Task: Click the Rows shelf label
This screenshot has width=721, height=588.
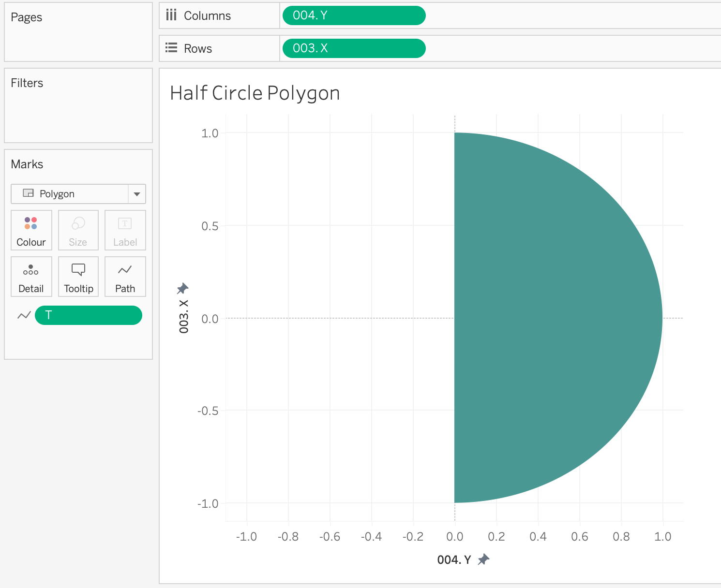Action: pyautogui.click(x=198, y=48)
